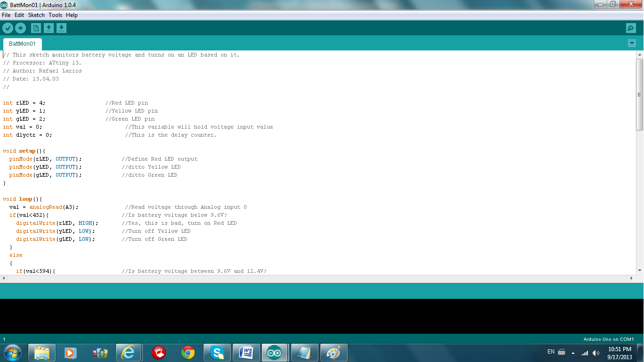This screenshot has width=644, height=362.
Task: Click the Verify button to compile the sketch
Action: coord(8,28)
